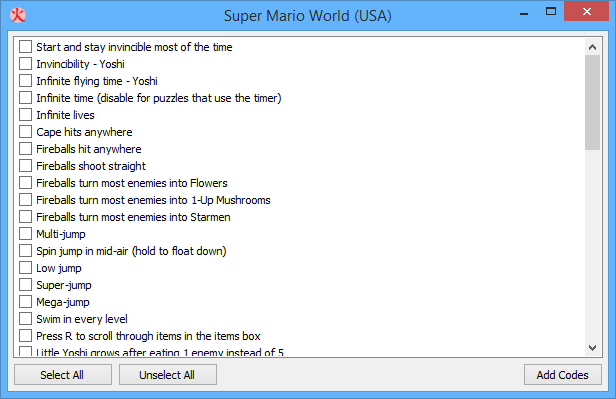Select 'Fireballs shoot straight' label text
This screenshot has height=399, width=616.
[91, 166]
